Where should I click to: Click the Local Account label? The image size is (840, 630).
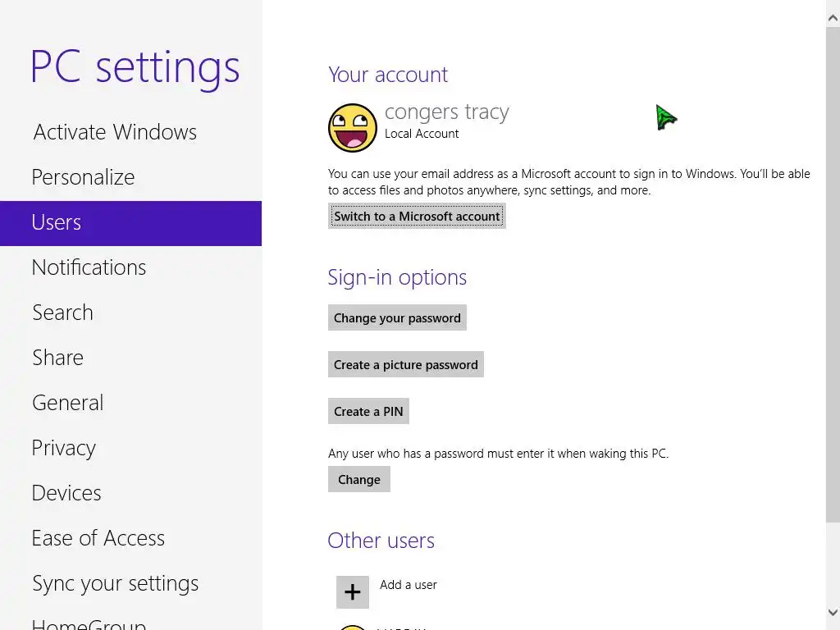(x=422, y=134)
